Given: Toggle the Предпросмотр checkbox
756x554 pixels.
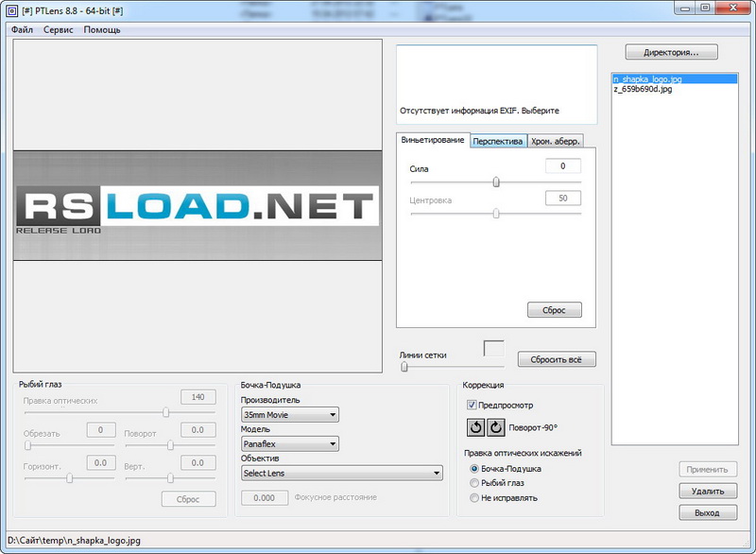Looking at the screenshot, I should (x=472, y=405).
